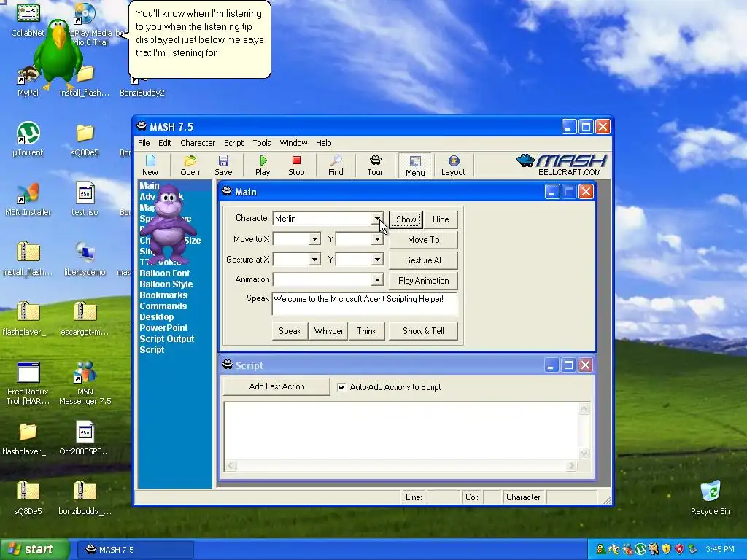Click the Speak button below the text box
Image resolution: width=747 pixels, height=560 pixels.
pyautogui.click(x=290, y=331)
